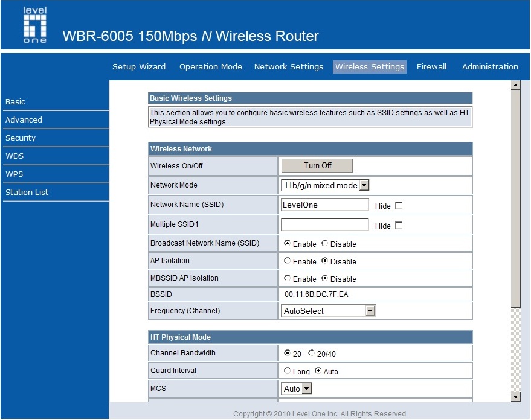
Task: Select Enable for MBSSID AP Isolation
Action: (287, 278)
